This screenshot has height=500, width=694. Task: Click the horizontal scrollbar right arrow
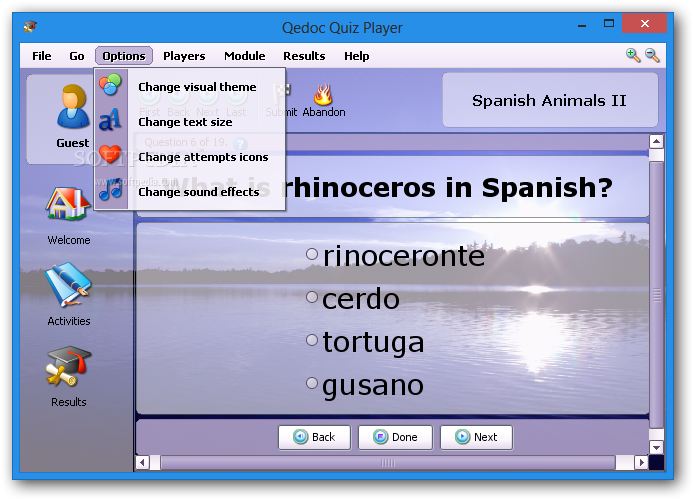click(641, 463)
